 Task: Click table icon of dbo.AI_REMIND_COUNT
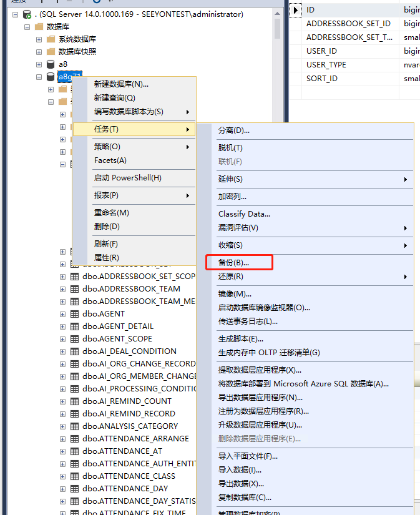(74, 401)
